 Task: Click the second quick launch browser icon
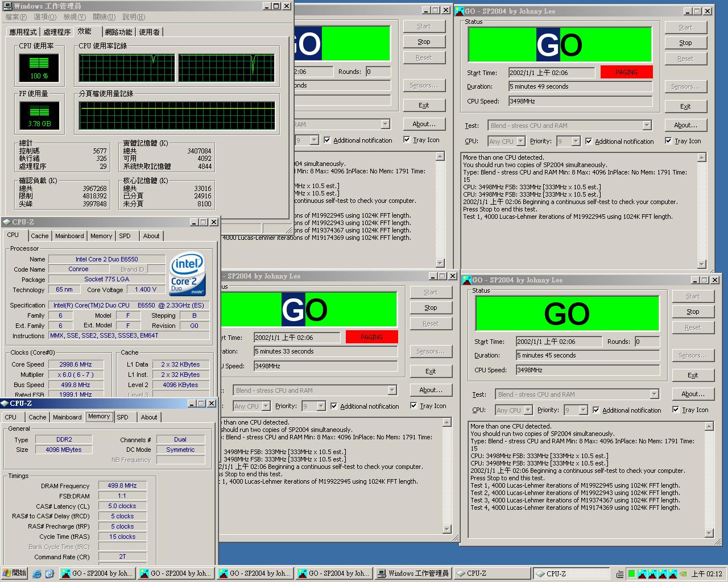pyautogui.click(x=49, y=573)
